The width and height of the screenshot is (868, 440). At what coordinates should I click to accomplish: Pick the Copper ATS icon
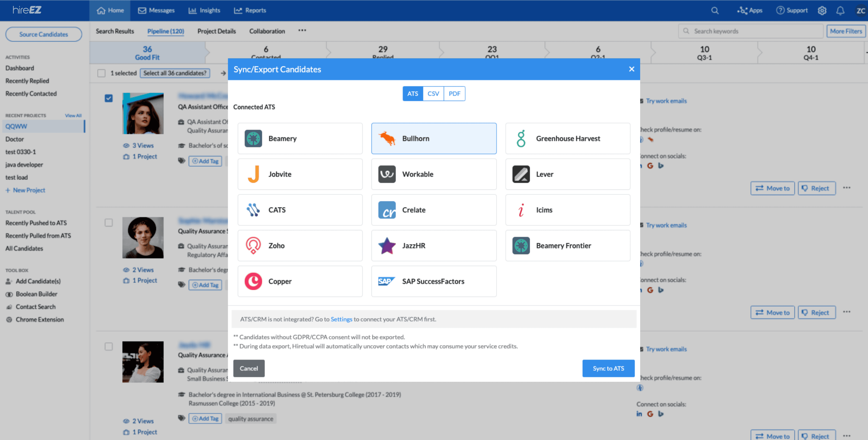click(x=253, y=281)
